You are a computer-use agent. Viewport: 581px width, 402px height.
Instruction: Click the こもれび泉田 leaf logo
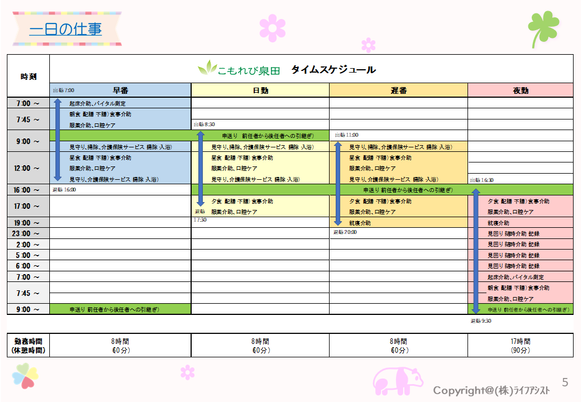207,67
